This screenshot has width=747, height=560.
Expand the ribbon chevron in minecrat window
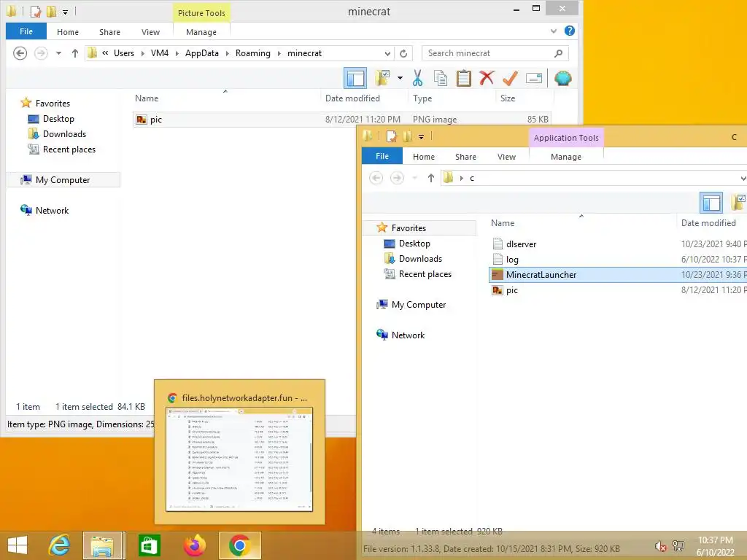554,31
